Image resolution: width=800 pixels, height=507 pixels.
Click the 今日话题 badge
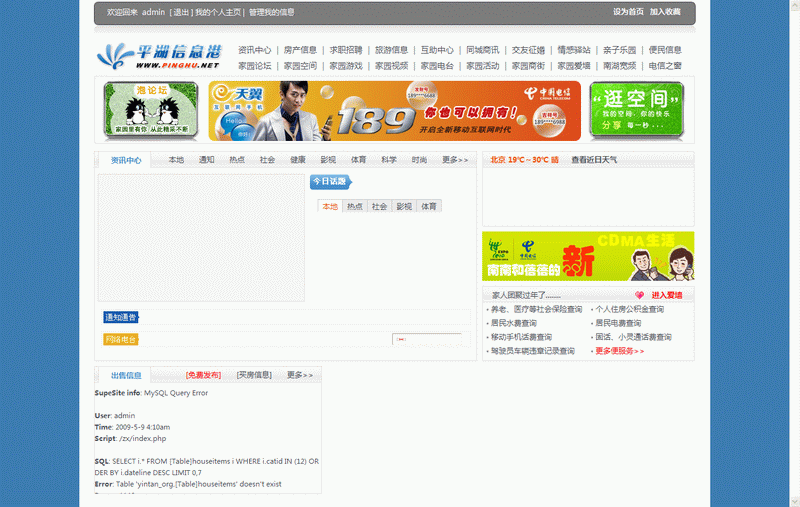point(331,182)
